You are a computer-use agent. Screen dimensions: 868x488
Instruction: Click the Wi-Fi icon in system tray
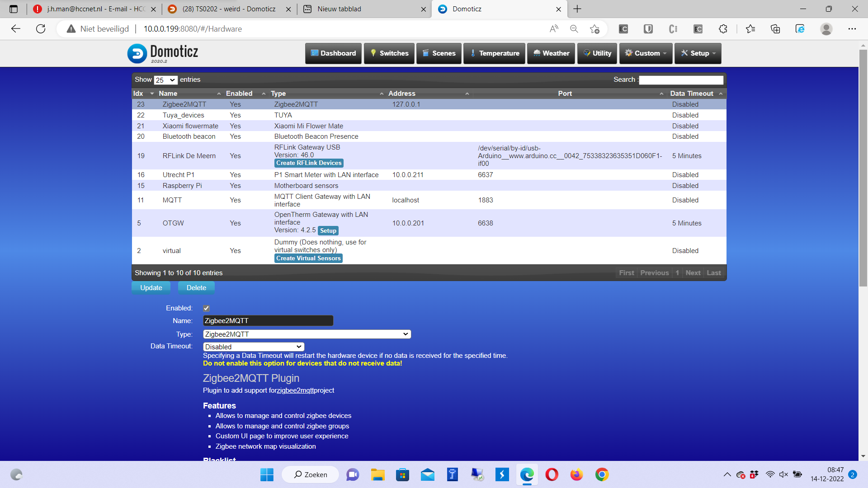pyautogui.click(x=770, y=474)
